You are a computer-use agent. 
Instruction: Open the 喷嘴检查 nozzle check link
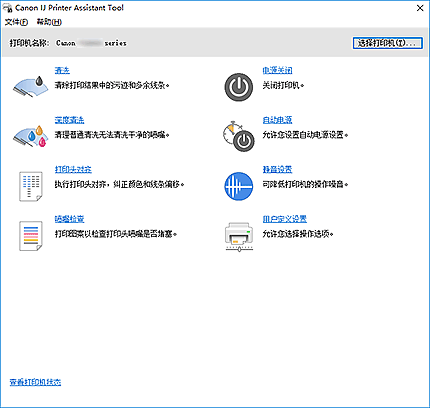(x=70, y=219)
